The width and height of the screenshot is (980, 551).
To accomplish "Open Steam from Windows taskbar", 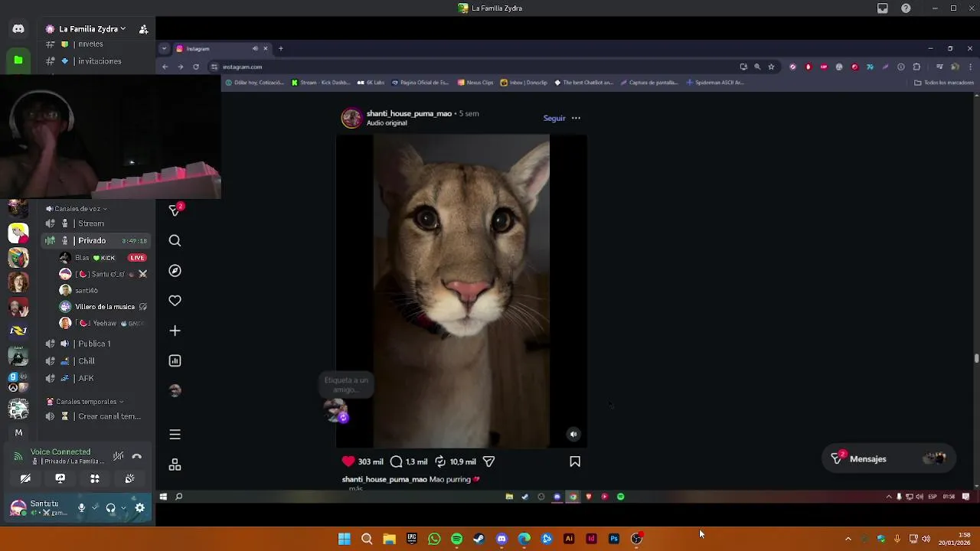I will tap(479, 539).
